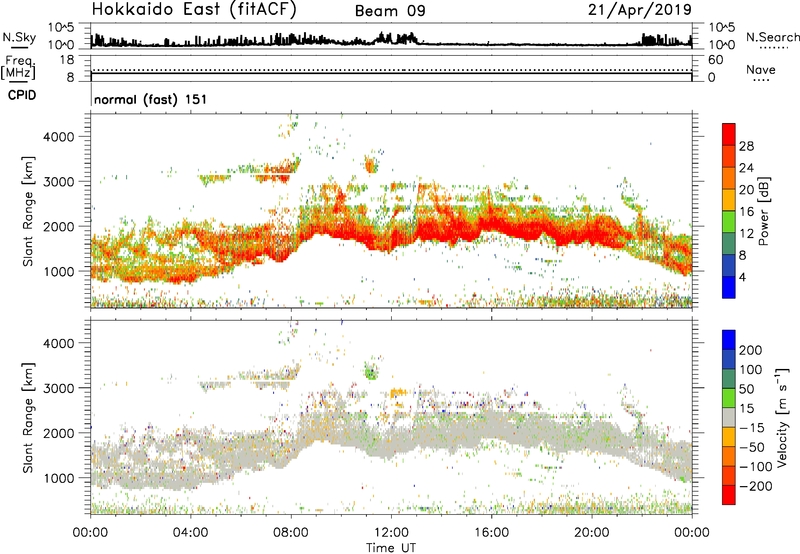The image size is (800, 554).
Task: Select the '4000' tick on power panel
Action: 58,137
